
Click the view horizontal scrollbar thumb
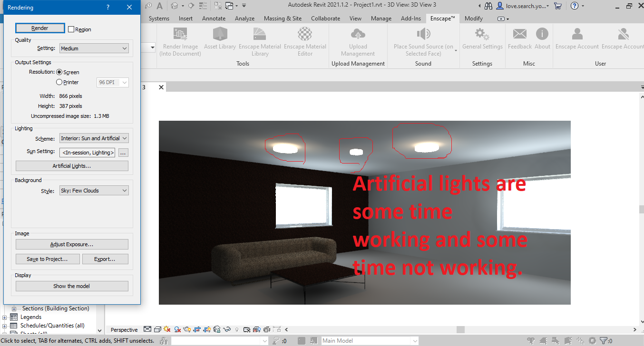pos(460,329)
